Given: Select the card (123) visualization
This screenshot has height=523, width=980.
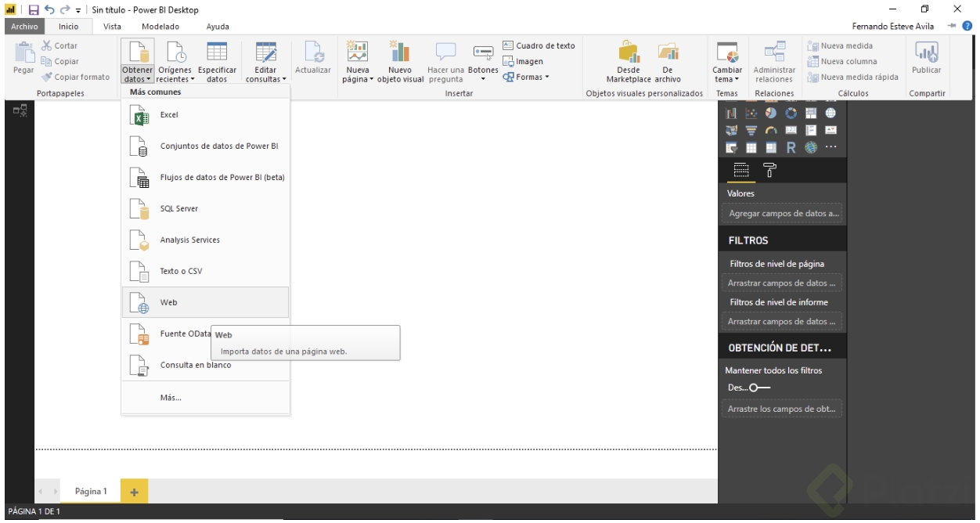Looking at the screenshot, I should click(791, 130).
